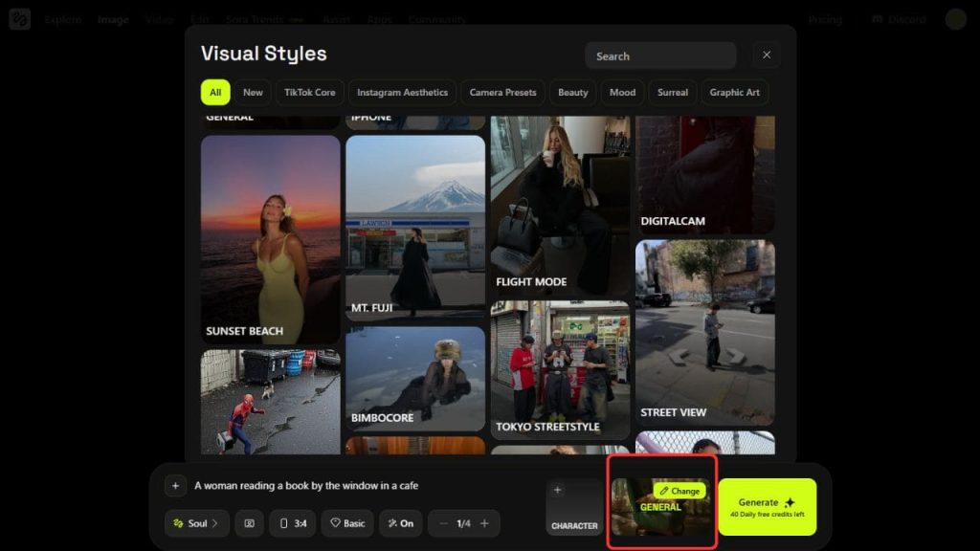Open the 3:4 aspect ratio dropdown
980x551 pixels.
coord(293,523)
